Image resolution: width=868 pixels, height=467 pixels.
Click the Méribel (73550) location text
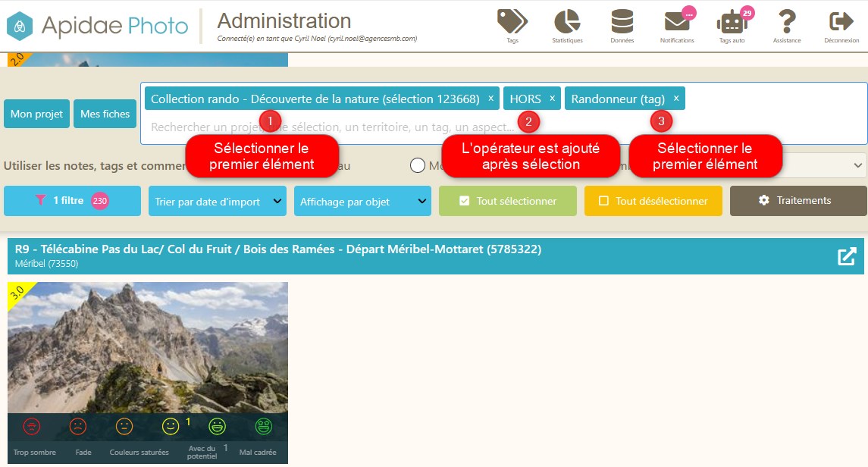pyautogui.click(x=46, y=263)
